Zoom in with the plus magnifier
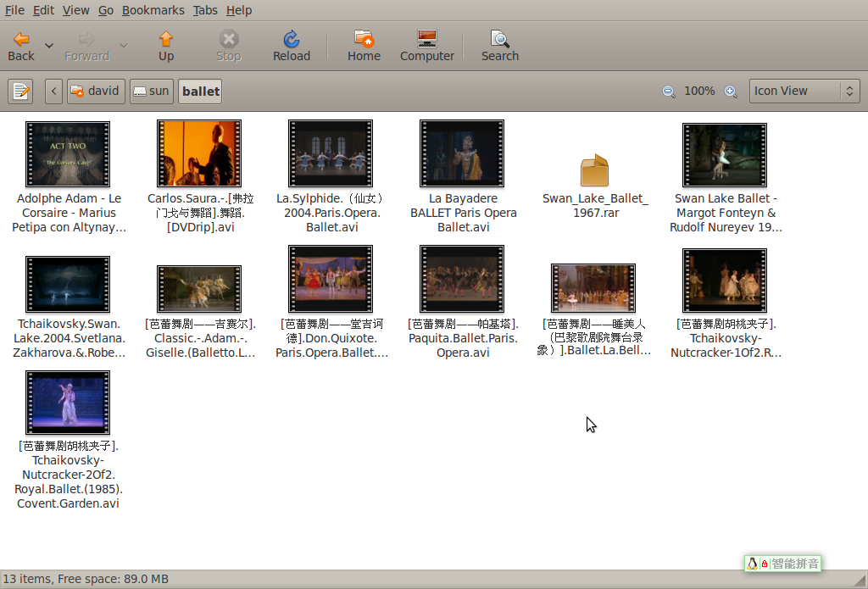 731,92
